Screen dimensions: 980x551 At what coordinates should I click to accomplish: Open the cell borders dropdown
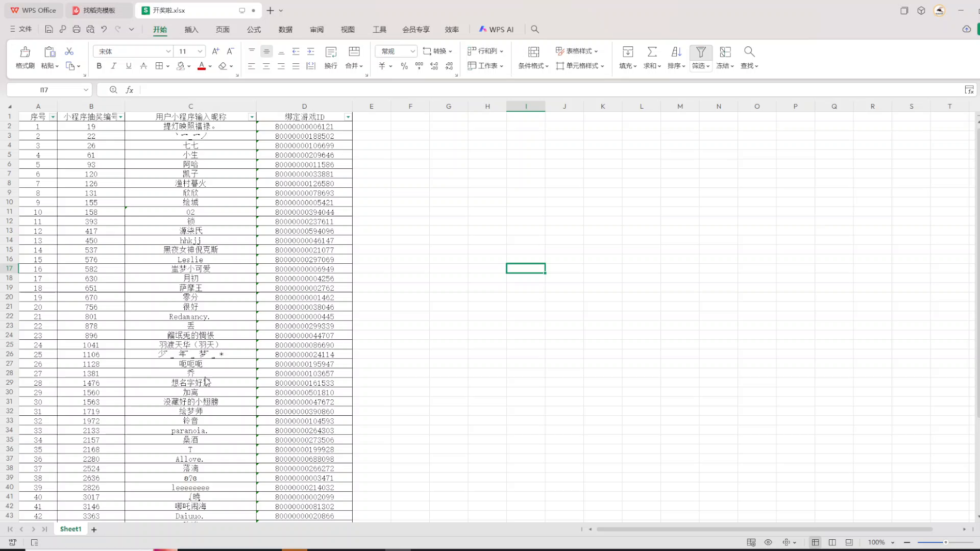coord(167,66)
